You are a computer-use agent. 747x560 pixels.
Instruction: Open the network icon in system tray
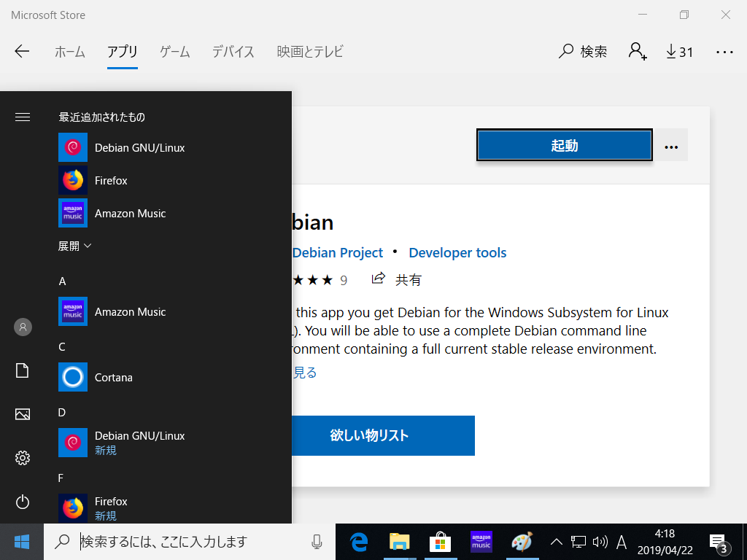click(578, 542)
